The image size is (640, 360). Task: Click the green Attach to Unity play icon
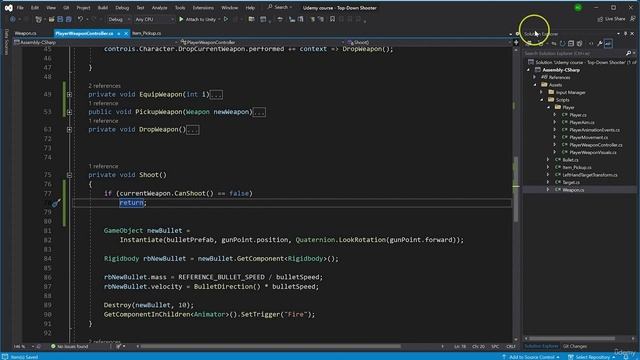point(181,19)
